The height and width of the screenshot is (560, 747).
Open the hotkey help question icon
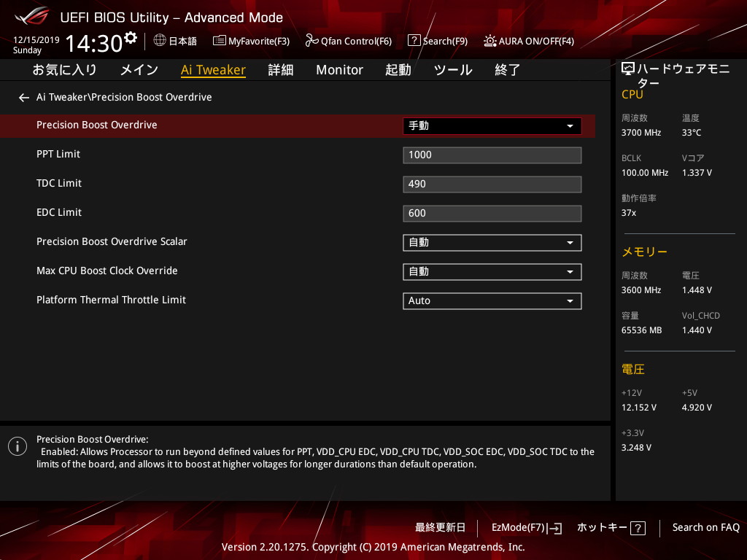coord(638,529)
